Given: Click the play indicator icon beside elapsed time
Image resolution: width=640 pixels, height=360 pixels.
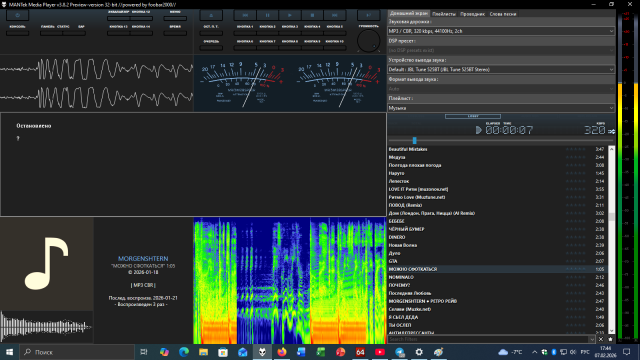Looking at the screenshot, I should click(479, 130).
